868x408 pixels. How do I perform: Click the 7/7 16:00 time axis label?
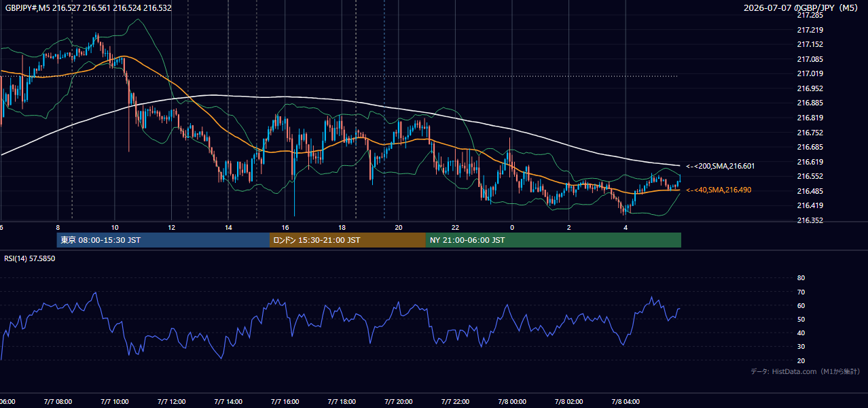tap(285, 402)
